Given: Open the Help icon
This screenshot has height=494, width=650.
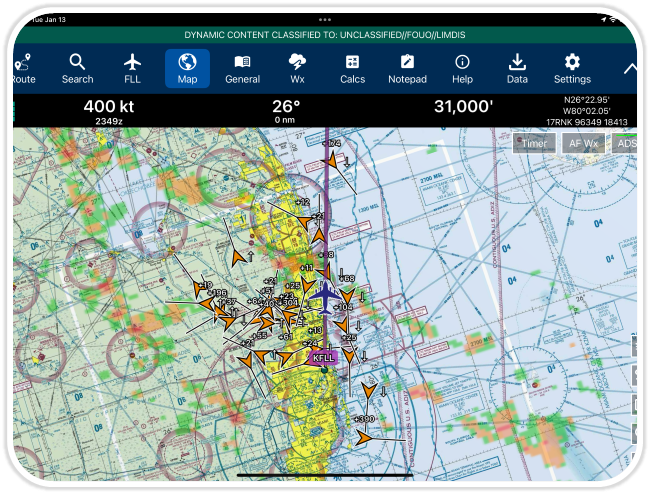Looking at the screenshot, I should click(x=462, y=68).
